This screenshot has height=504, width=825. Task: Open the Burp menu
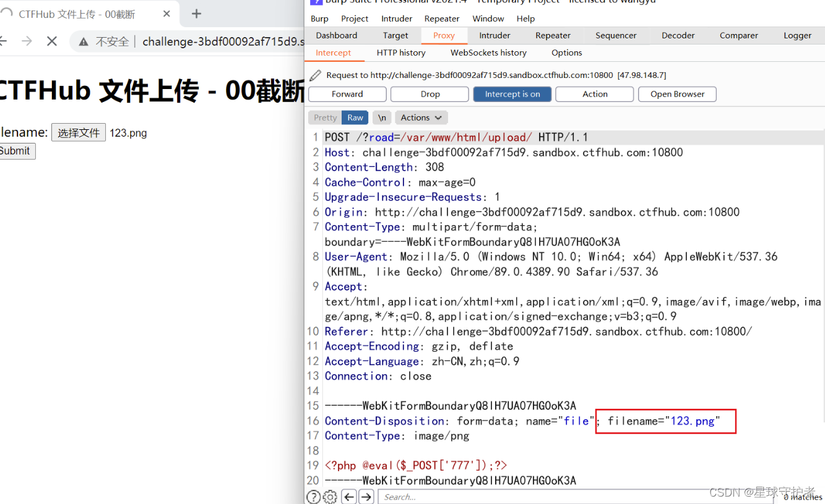[319, 19]
